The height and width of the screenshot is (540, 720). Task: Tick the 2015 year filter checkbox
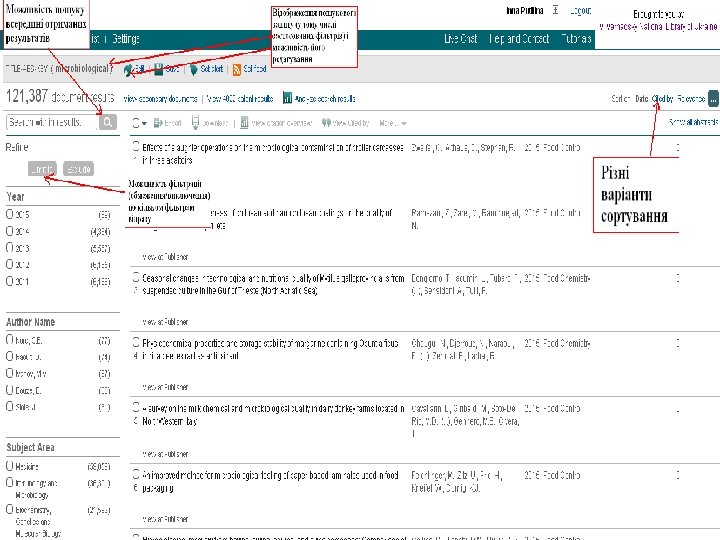coord(10,214)
